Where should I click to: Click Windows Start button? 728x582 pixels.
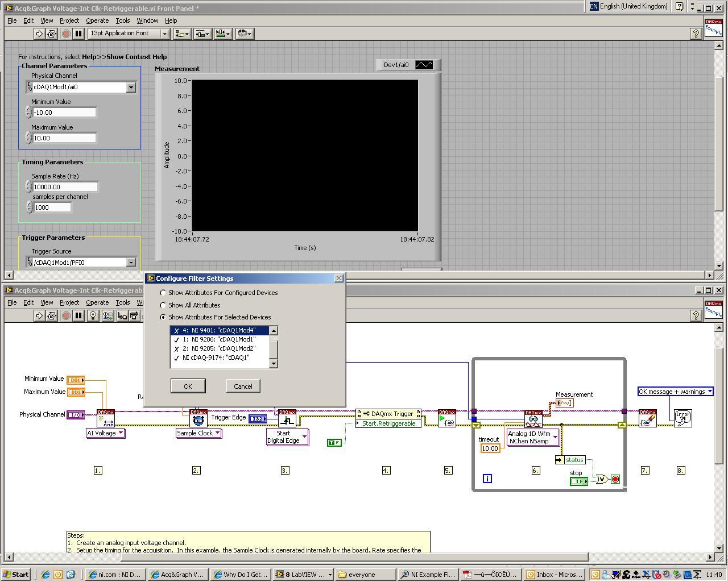[x=16, y=574]
